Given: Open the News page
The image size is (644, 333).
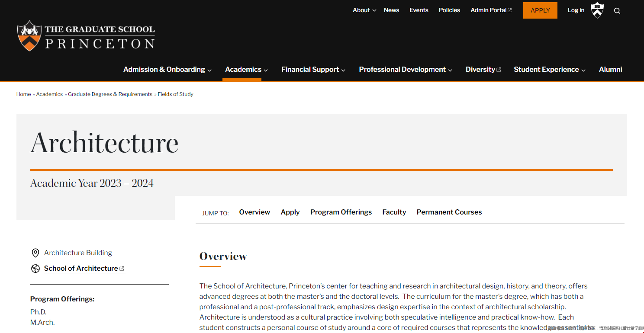Looking at the screenshot, I should click(391, 10).
